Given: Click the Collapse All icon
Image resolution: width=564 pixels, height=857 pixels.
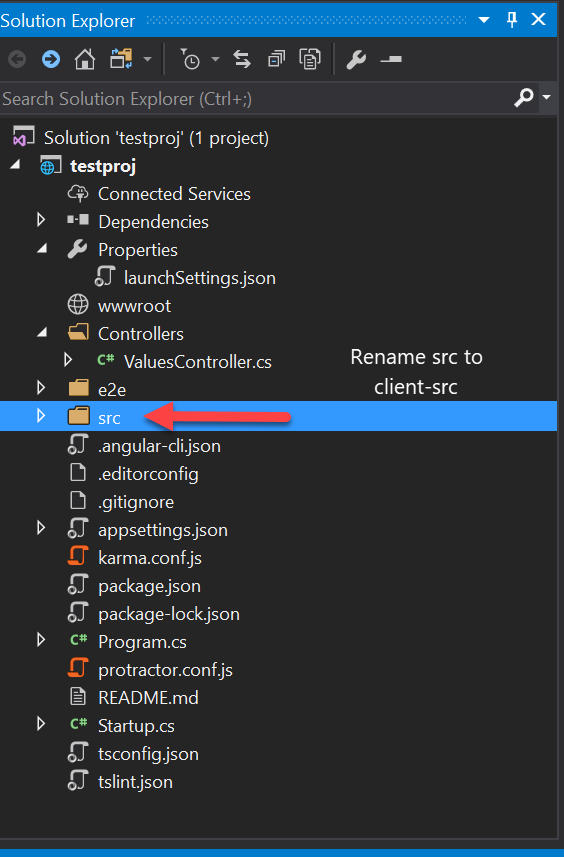Looking at the screenshot, I should pos(276,59).
